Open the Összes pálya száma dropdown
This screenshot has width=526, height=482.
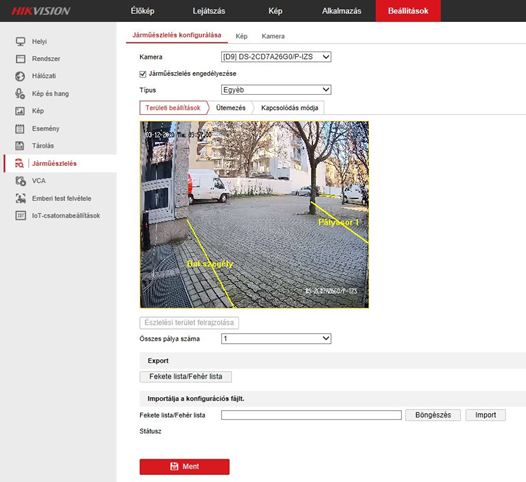pyautogui.click(x=276, y=338)
